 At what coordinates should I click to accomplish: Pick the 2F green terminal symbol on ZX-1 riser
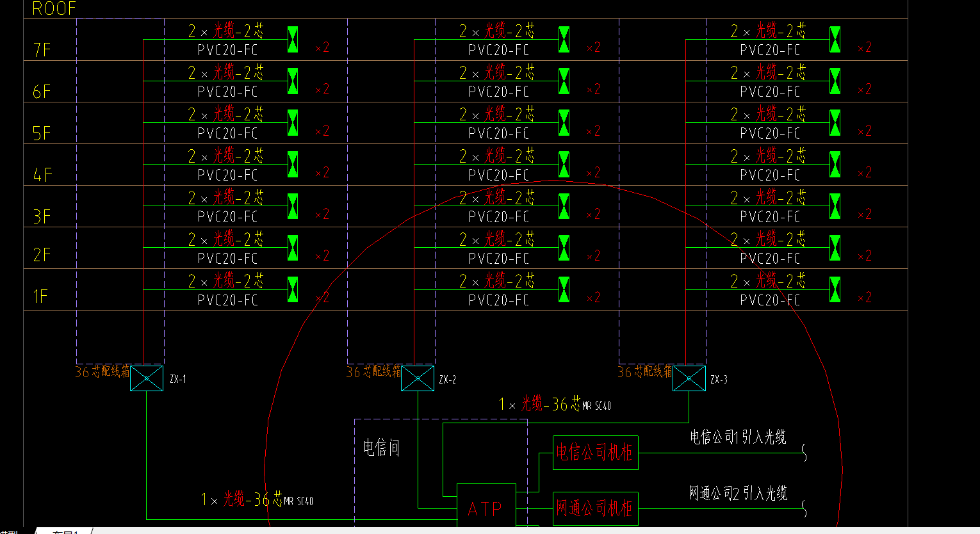(x=293, y=248)
